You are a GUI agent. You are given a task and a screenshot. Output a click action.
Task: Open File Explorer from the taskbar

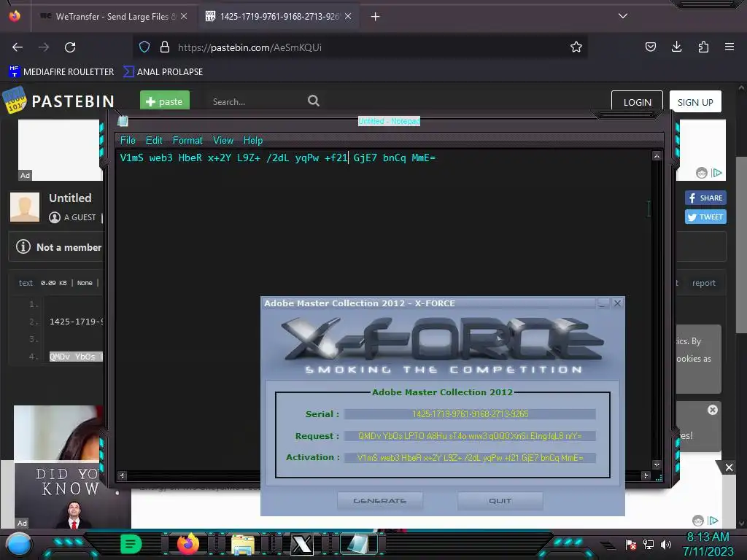point(243,545)
